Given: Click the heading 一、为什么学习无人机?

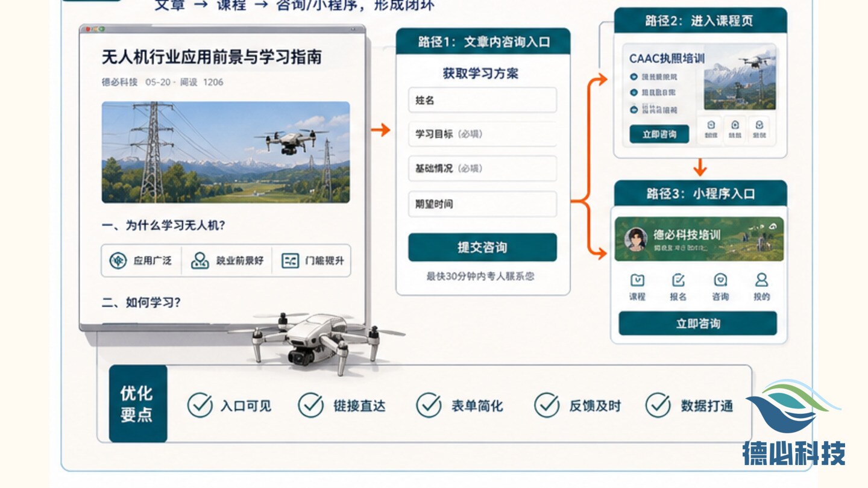Looking at the screenshot, I should [163, 226].
